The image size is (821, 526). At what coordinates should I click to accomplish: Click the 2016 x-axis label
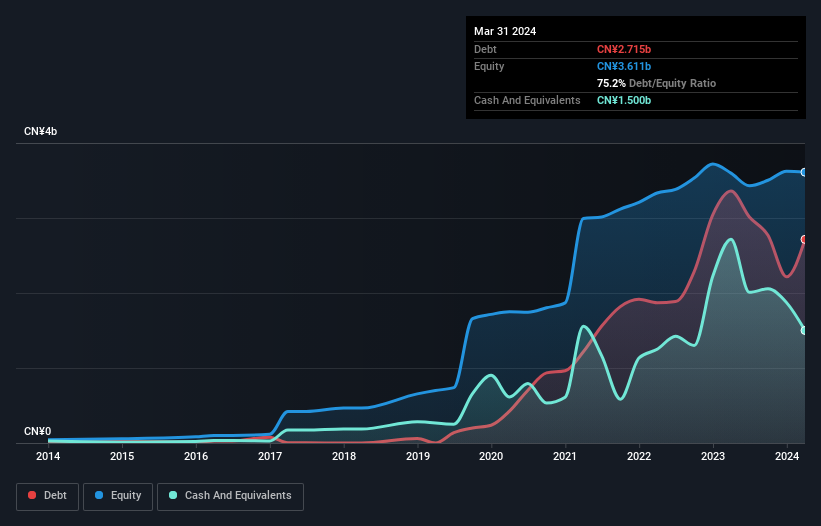click(196, 456)
